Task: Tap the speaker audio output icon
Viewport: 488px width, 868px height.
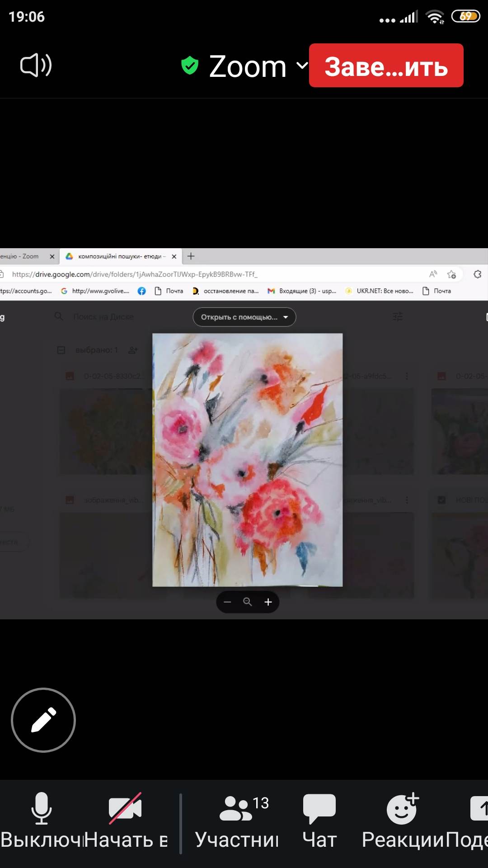Action: tap(36, 66)
